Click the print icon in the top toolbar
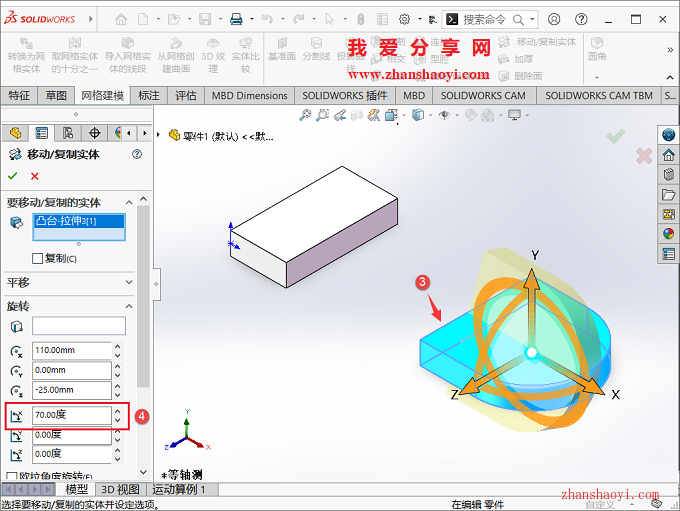This screenshot has width=680, height=511. 236,19
